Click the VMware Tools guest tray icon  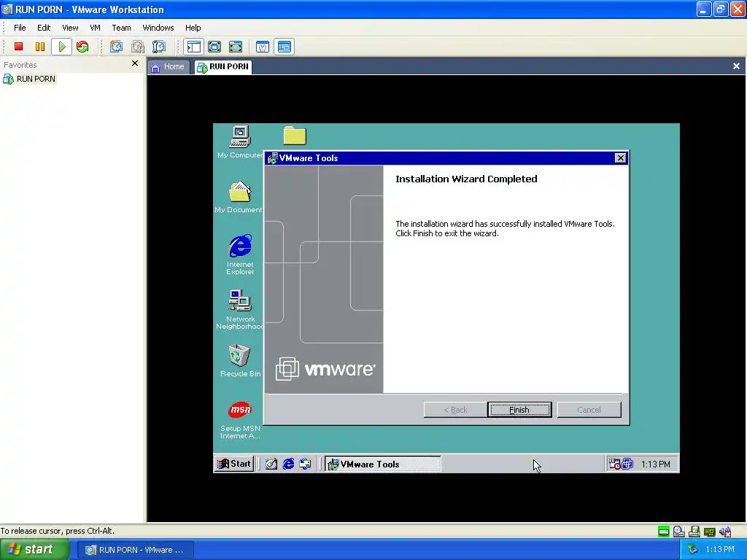coord(627,464)
